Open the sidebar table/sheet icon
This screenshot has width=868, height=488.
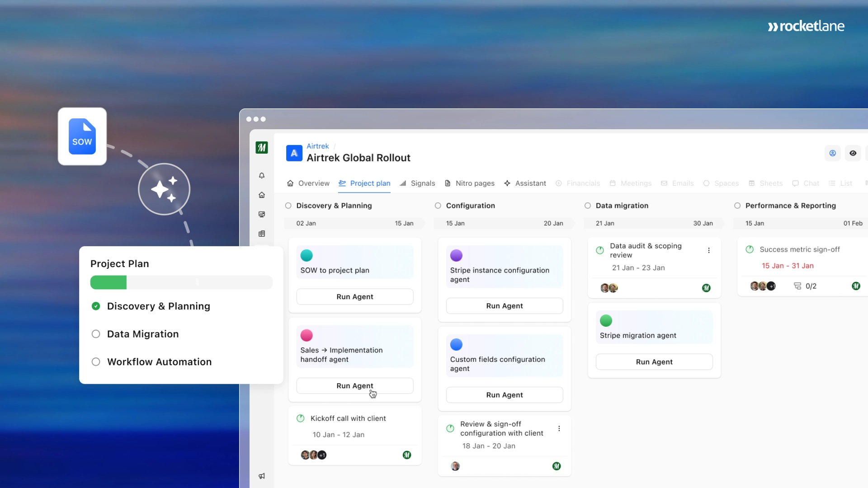coord(262,234)
